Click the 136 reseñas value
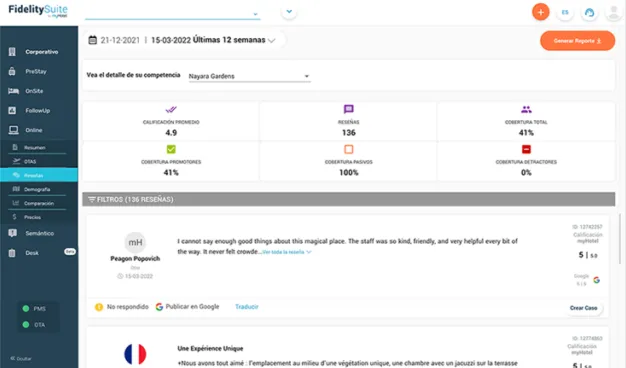Image resolution: width=626 pixels, height=368 pixels. pyautogui.click(x=349, y=133)
